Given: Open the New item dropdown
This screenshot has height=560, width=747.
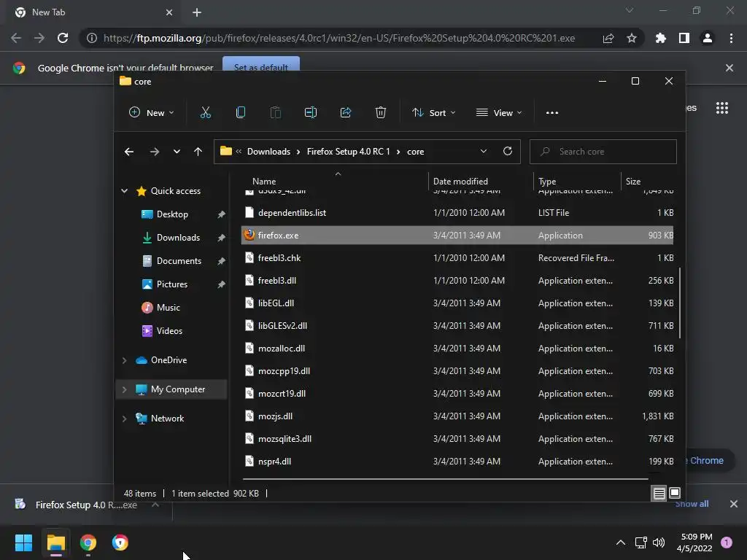Looking at the screenshot, I should [152, 113].
